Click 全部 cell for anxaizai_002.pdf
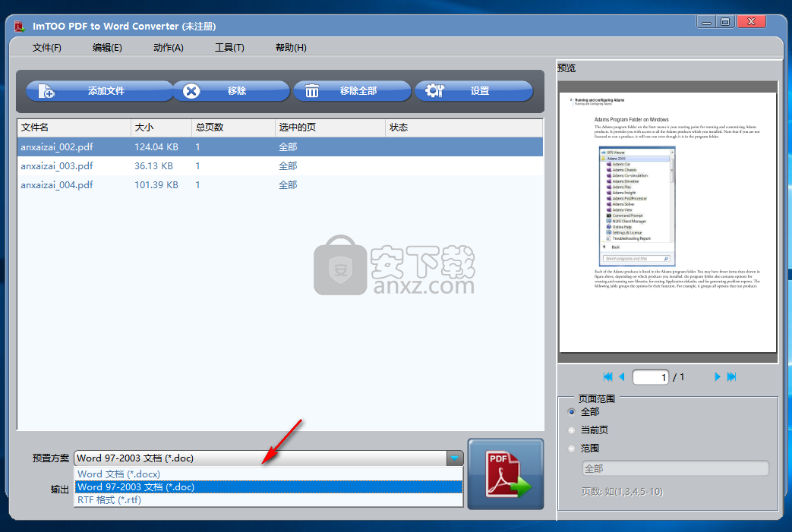 pyautogui.click(x=288, y=147)
